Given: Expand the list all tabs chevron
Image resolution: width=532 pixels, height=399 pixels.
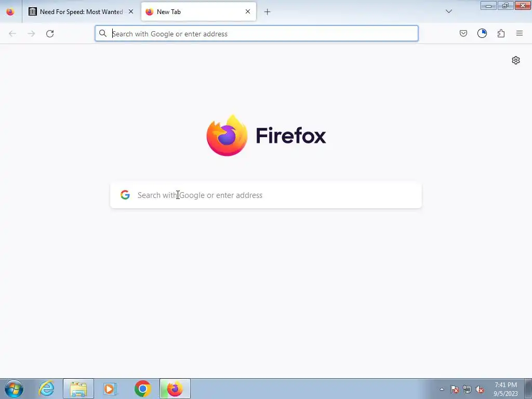Looking at the screenshot, I should pyautogui.click(x=448, y=11).
